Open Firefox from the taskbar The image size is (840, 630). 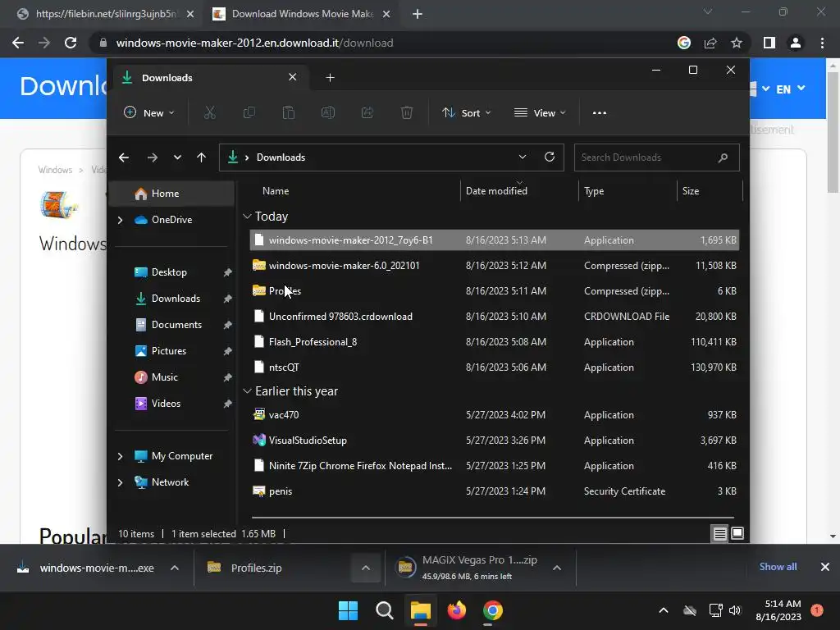coord(456,610)
